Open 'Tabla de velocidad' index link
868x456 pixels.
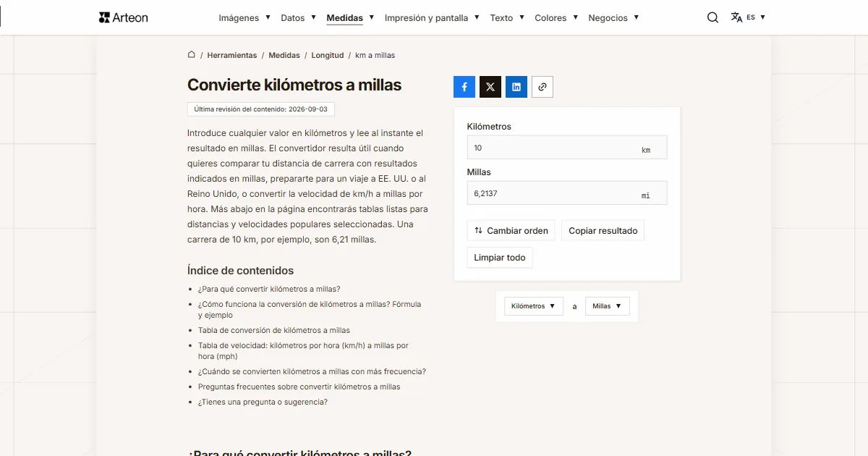coord(303,351)
